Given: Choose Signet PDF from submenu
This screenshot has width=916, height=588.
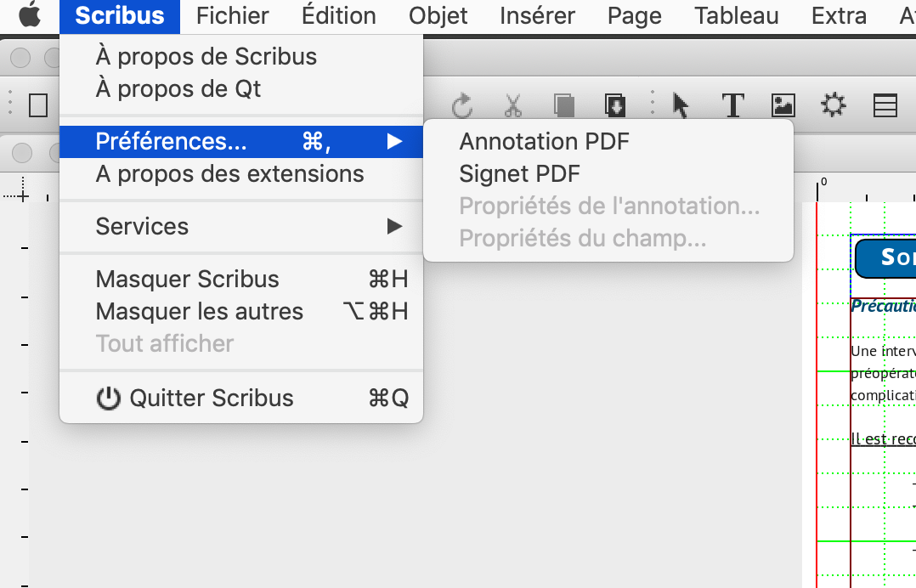Looking at the screenshot, I should pos(519,173).
